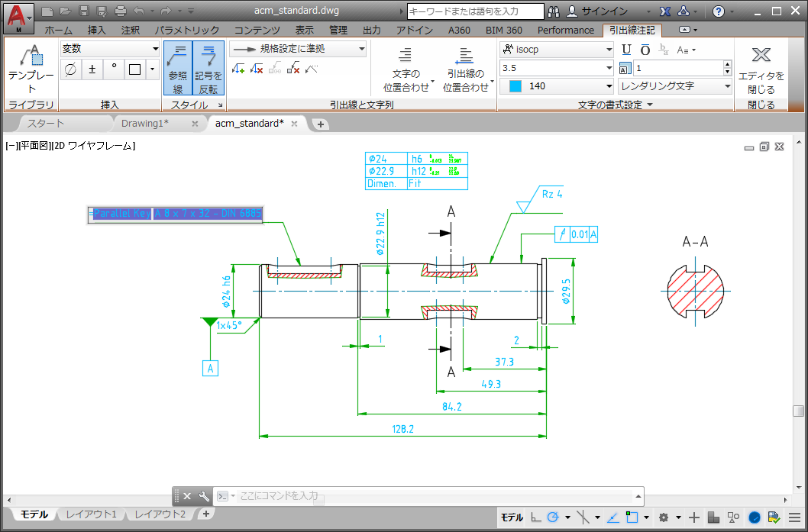Image resolution: width=808 pixels, height=532 pixels.
Task: Expand the 文字の書式設定 panel
Action: click(x=616, y=105)
